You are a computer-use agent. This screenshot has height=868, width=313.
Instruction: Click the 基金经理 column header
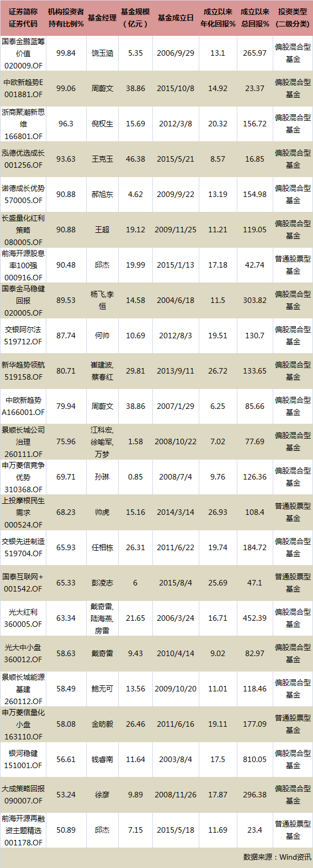click(x=102, y=18)
